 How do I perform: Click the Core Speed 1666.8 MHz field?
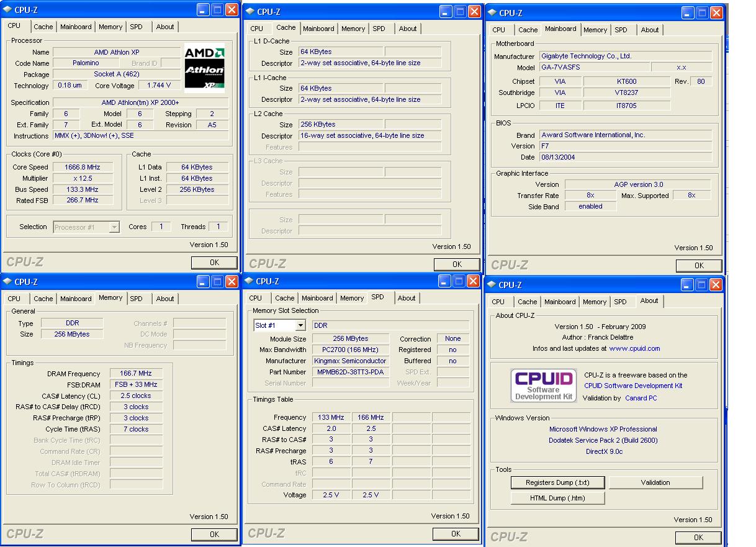pyautogui.click(x=83, y=167)
